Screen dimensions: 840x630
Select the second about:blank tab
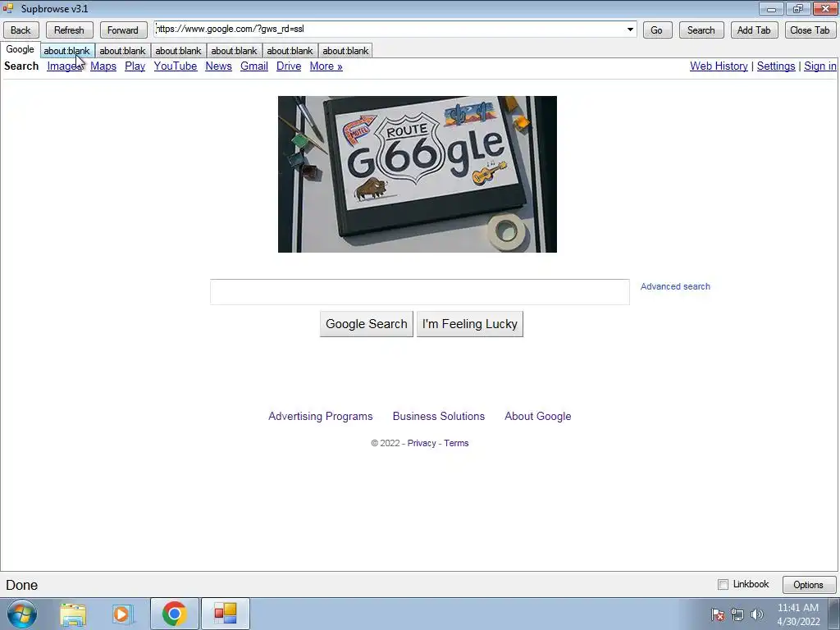123,51
